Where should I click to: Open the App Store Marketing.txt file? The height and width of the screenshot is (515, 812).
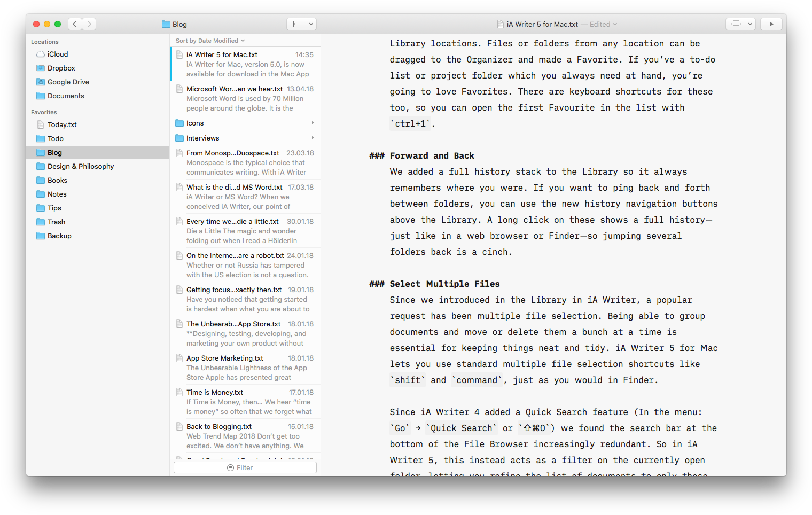(224, 358)
